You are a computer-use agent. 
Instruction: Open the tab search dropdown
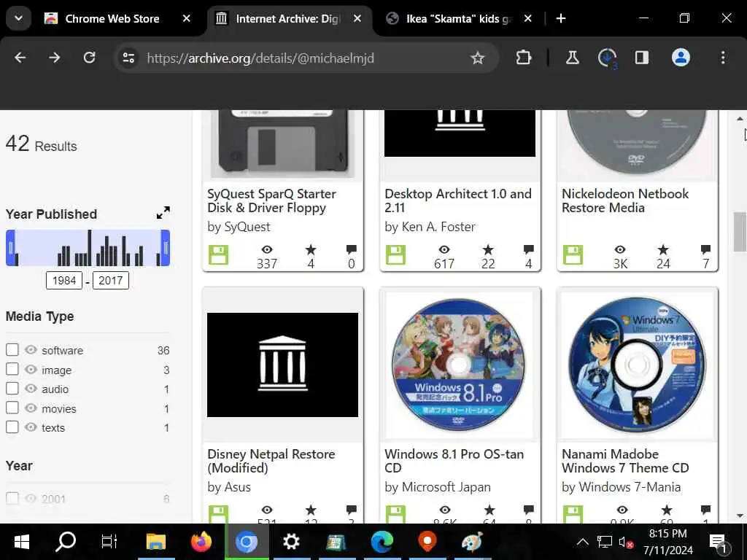(x=18, y=18)
